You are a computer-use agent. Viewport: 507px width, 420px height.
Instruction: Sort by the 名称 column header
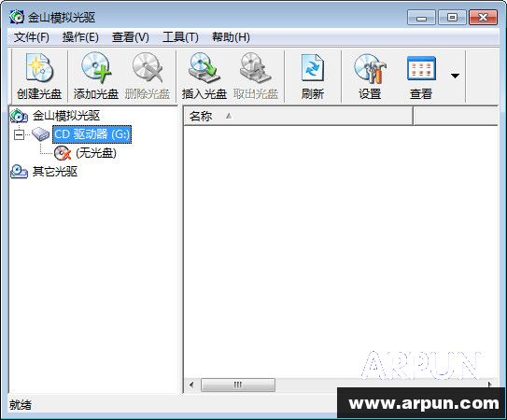[298, 116]
